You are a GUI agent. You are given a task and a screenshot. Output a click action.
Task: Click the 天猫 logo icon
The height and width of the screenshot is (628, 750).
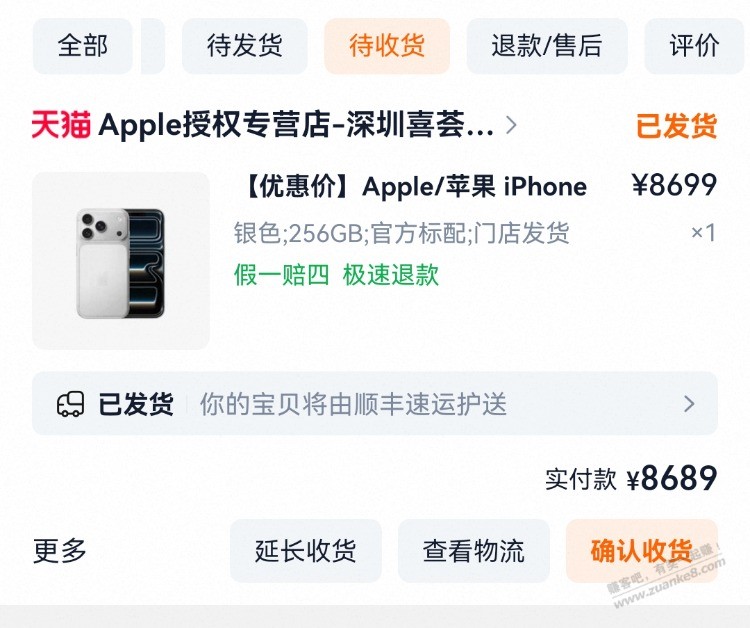point(61,125)
